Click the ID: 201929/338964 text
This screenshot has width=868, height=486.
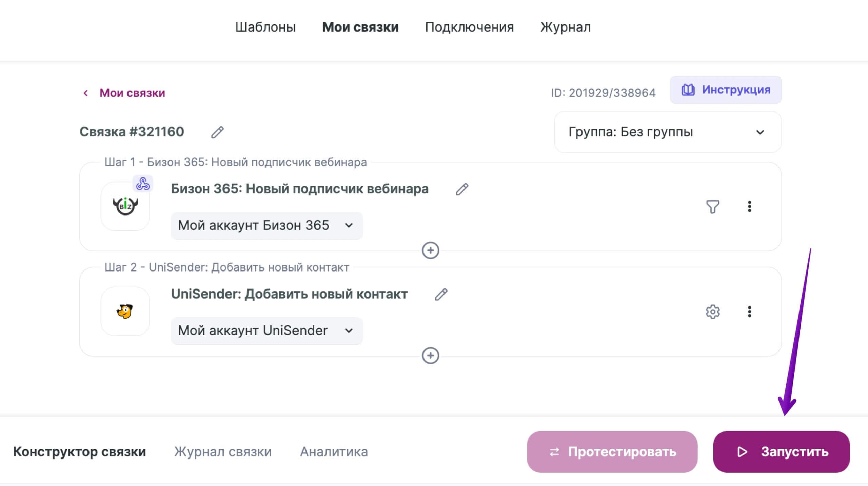pyautogui.click(x=603, y=93)
